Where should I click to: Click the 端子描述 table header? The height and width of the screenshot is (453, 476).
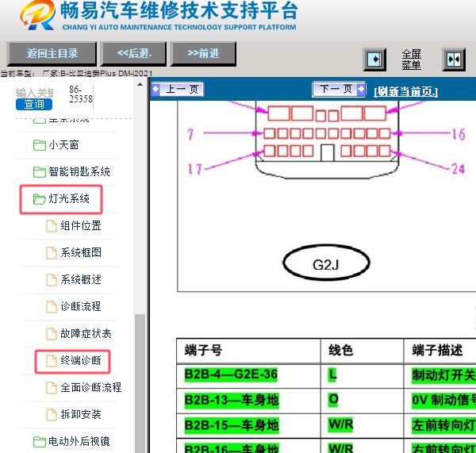pos(437,351)
